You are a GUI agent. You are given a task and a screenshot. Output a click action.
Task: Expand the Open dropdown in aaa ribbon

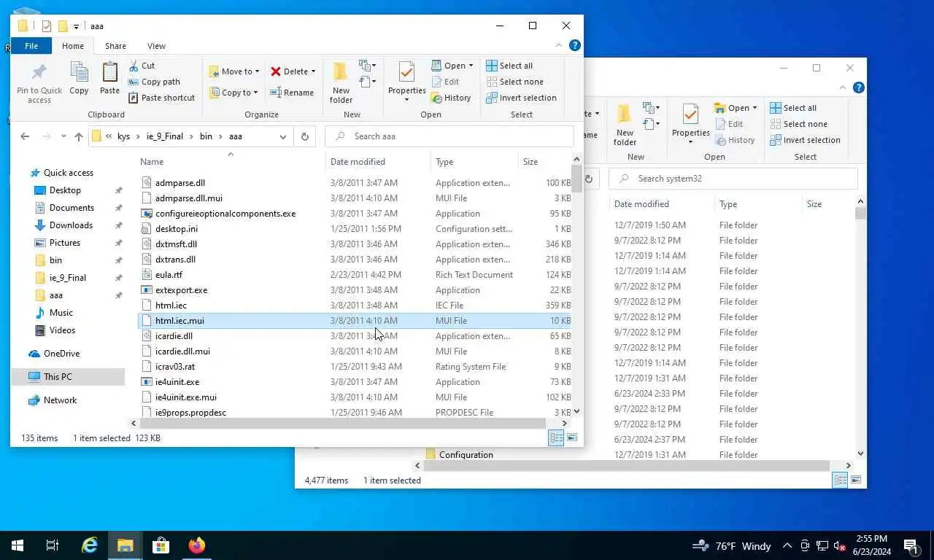471,66
